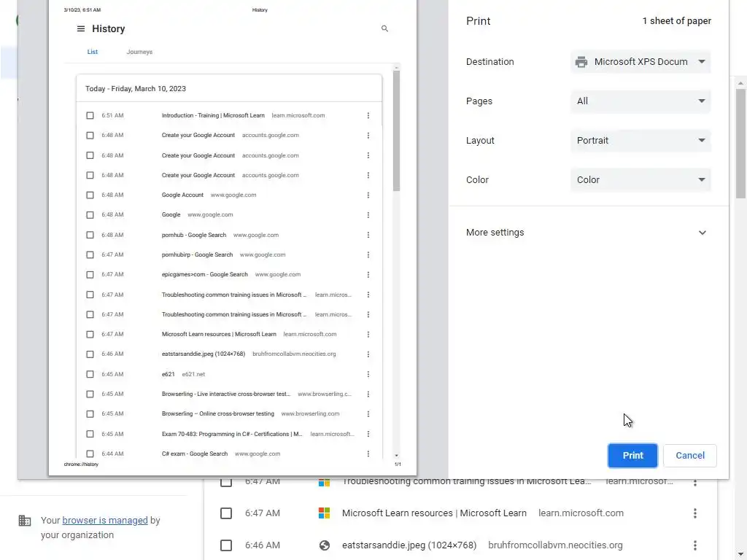Viewport: 747px width, 560px height.
Task: Tick checkbox beside background Microsoft Learn resources row
Action: [226, 513]
